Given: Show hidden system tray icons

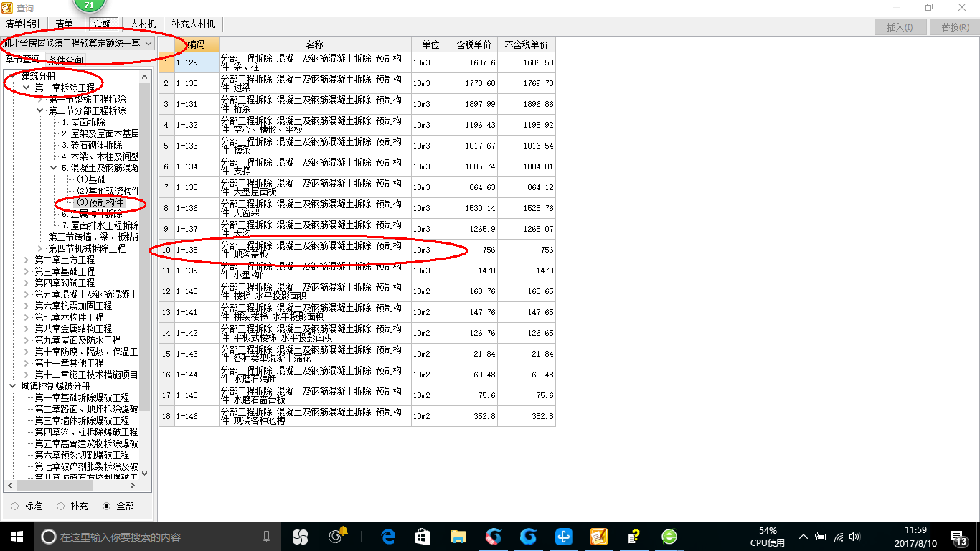Looking at the screenshot, I should pyautogui.click(x=804, y=537).
